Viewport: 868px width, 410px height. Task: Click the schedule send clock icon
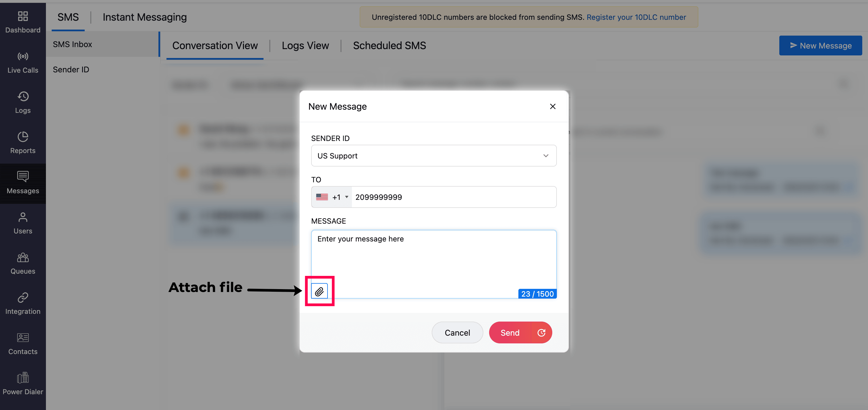coord(541,333)
